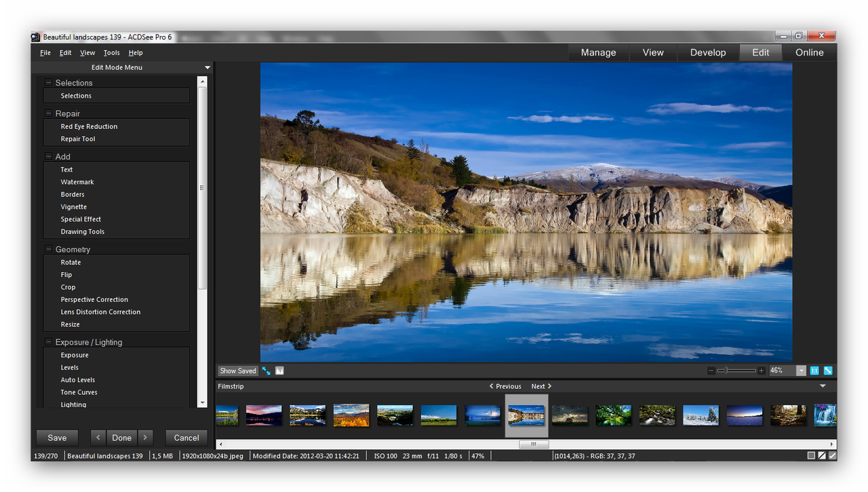Click the diagonal split icon in status bar

[x=822, y=455]
